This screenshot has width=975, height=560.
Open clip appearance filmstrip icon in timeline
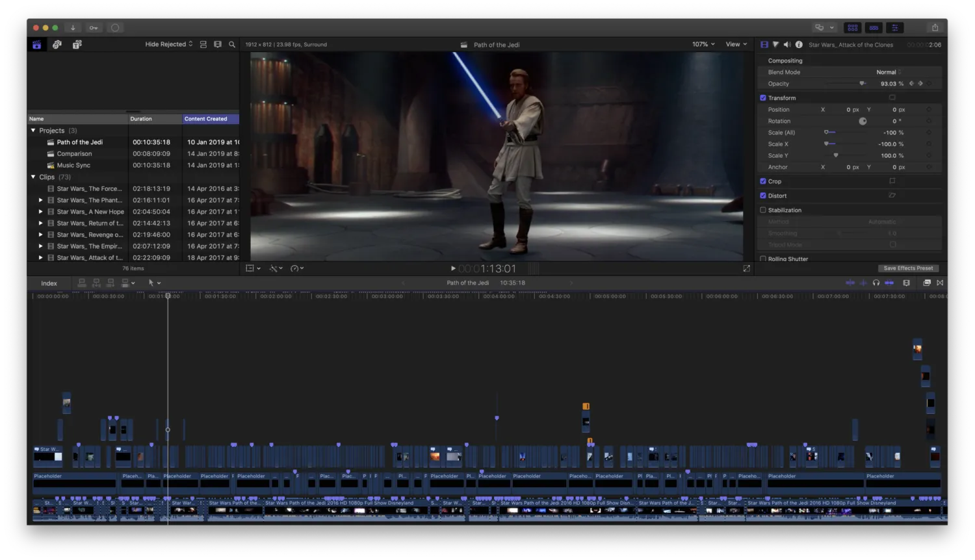point(906,283)
